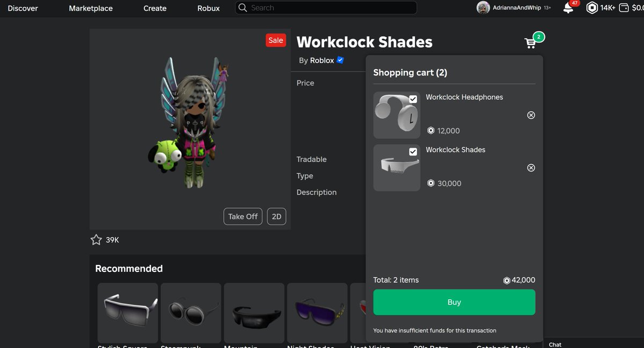Viewport: 644px width, 348px height.
Task: Focus the Search input field
Action: 326,8
